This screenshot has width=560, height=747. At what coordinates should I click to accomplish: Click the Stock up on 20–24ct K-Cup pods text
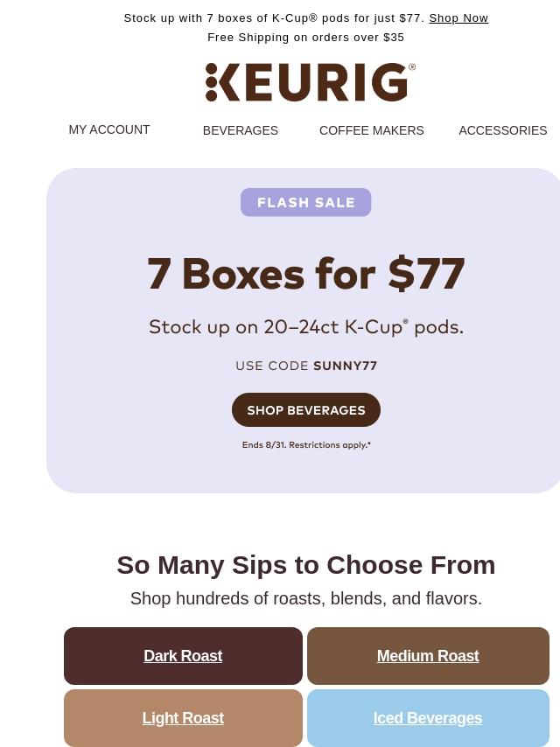pyautogui.click(x=306, y=327)
